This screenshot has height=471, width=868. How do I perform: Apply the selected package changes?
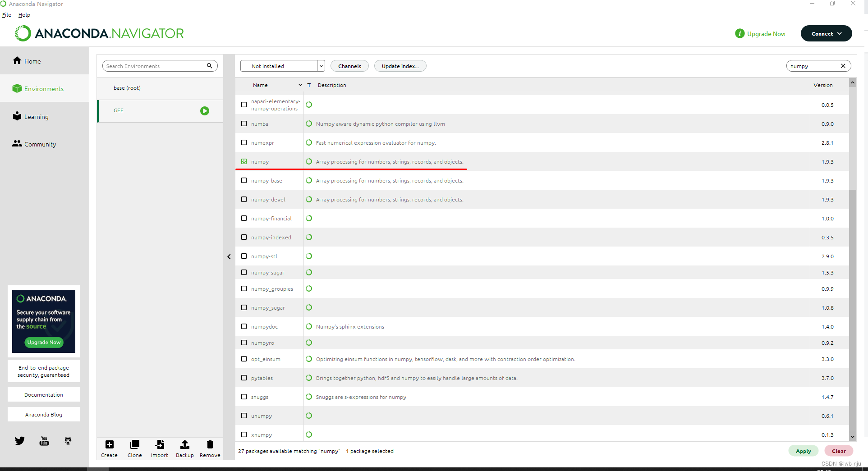803,451
